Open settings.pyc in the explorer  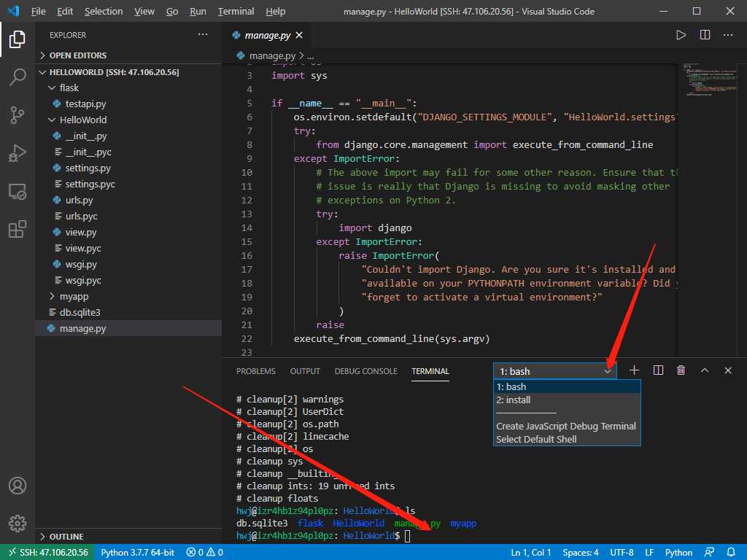pos(90,184)
